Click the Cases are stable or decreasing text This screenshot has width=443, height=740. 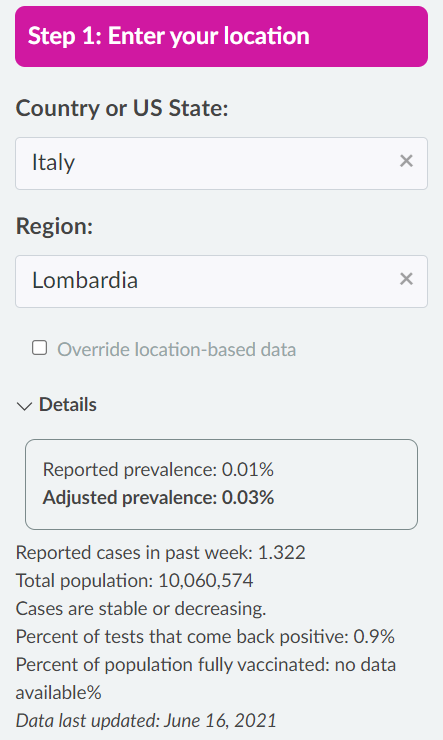point(141,609)
